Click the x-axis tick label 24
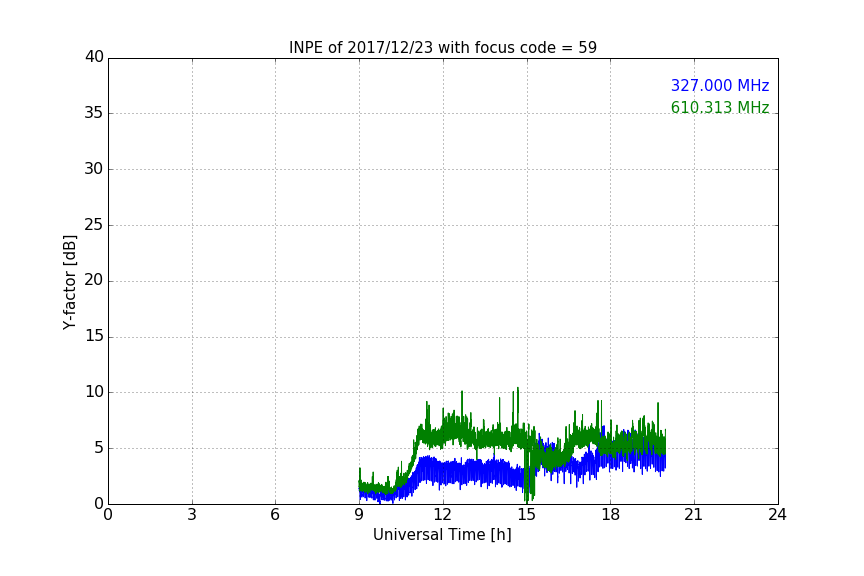The height and width of the screenshot is (576, 864). (777, 515)
